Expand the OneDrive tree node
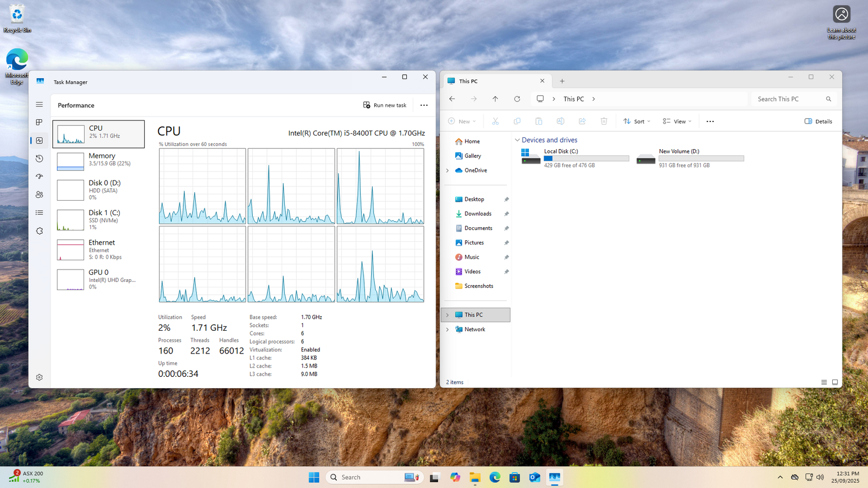The image size is (868, 488). [x=448, y=170]
